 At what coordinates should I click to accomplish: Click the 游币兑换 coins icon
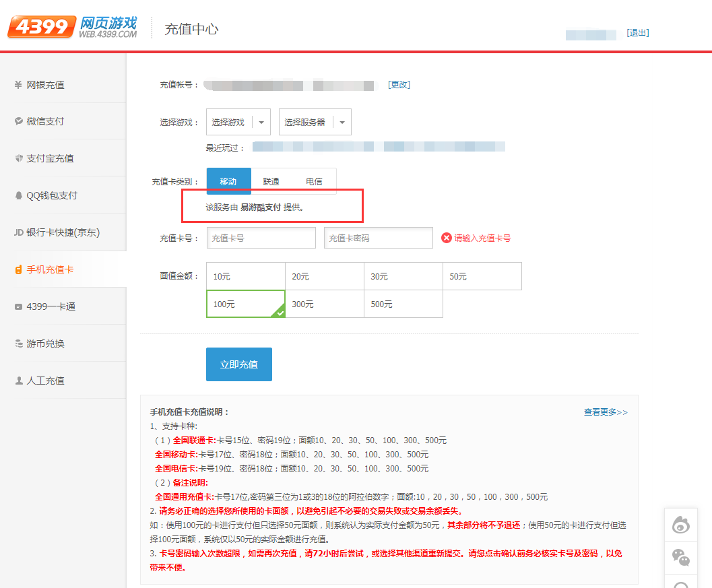19,344
